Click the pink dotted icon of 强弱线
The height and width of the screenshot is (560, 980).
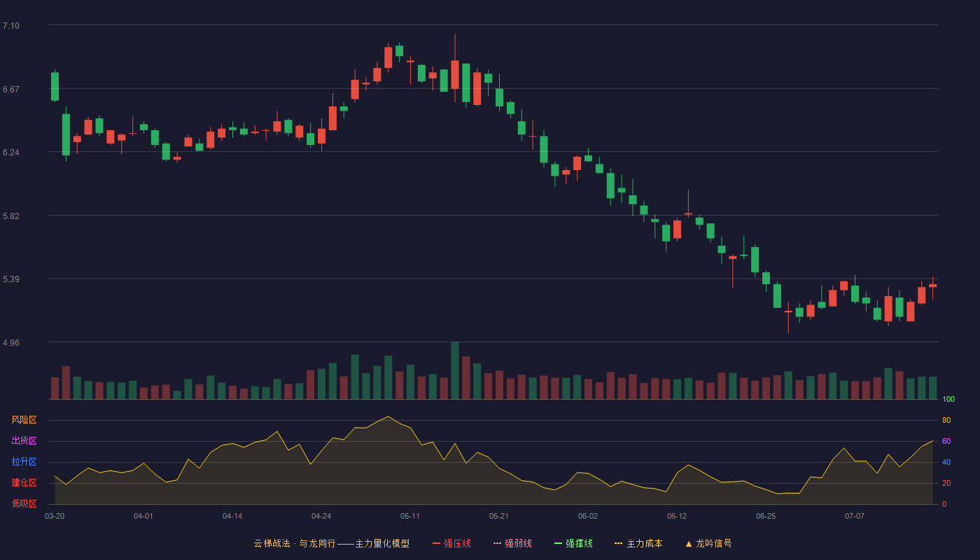pyautogui.click(x=497, y=543)
